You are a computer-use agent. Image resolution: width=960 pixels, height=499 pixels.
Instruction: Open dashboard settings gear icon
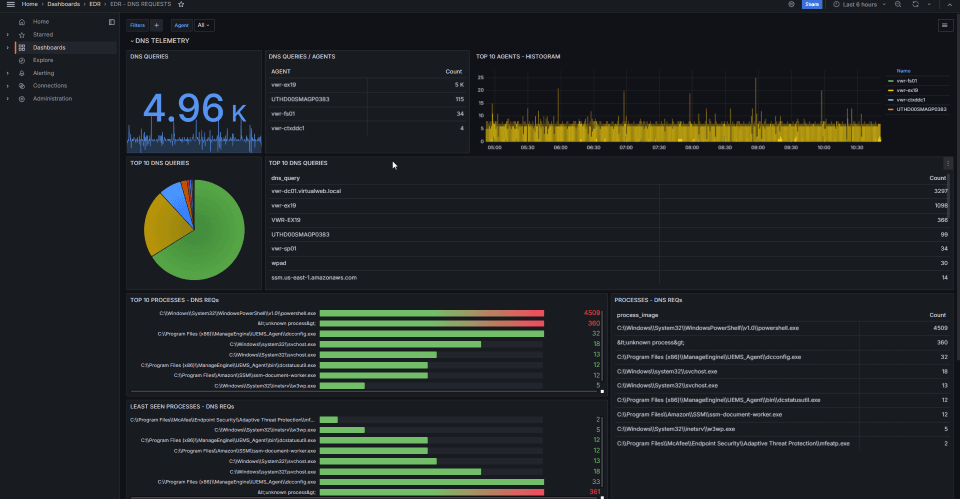(791, 5)
